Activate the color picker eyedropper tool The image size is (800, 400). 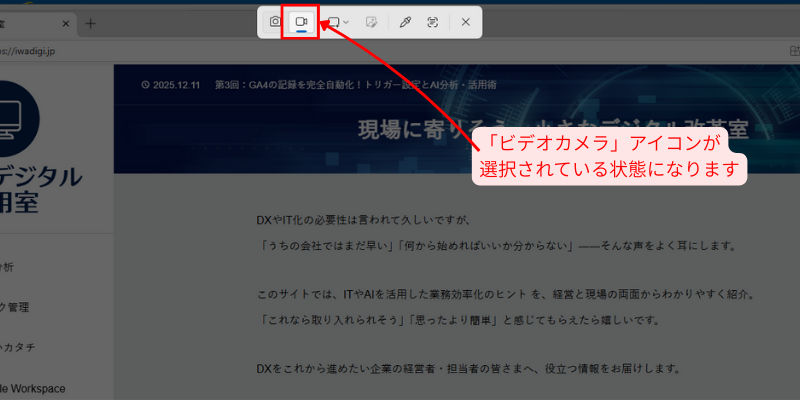click(x=405, y=22)
